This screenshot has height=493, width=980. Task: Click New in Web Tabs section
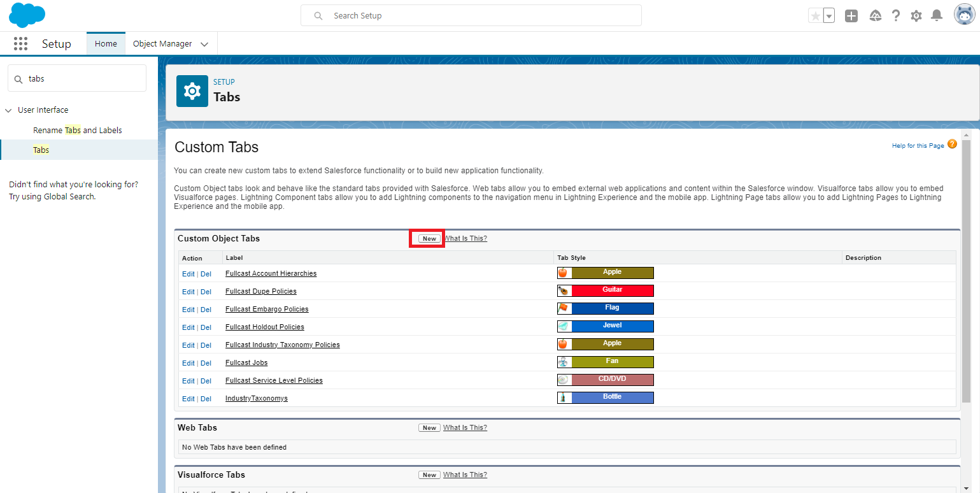point(429,428)
